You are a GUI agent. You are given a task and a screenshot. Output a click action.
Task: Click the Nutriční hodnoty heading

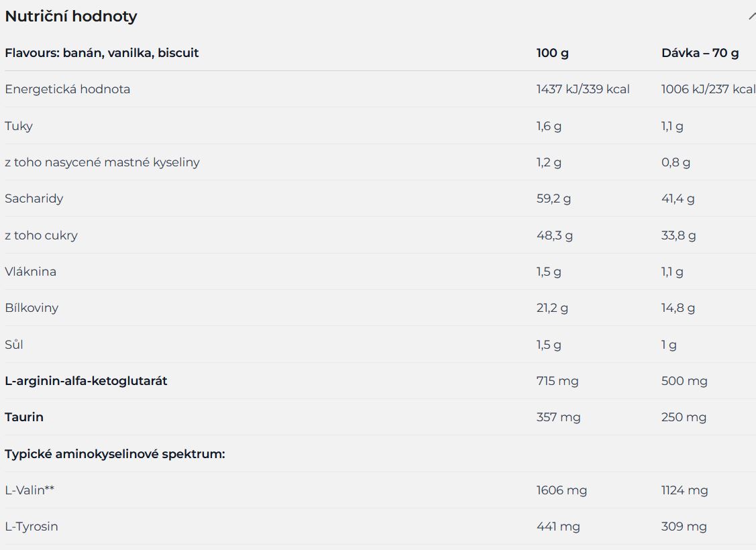pyautogui.click(x=71, y=16)
